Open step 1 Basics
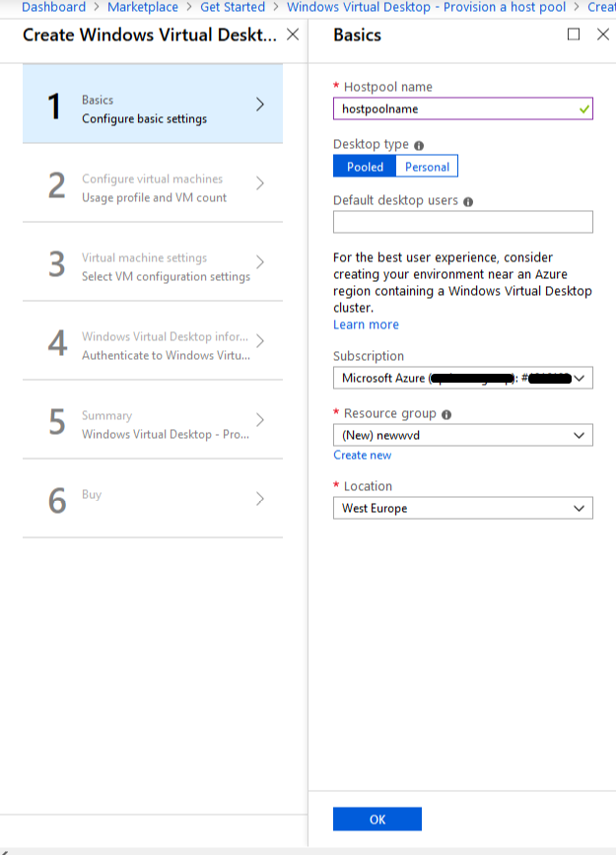616x855 pixels. [153, 105]
